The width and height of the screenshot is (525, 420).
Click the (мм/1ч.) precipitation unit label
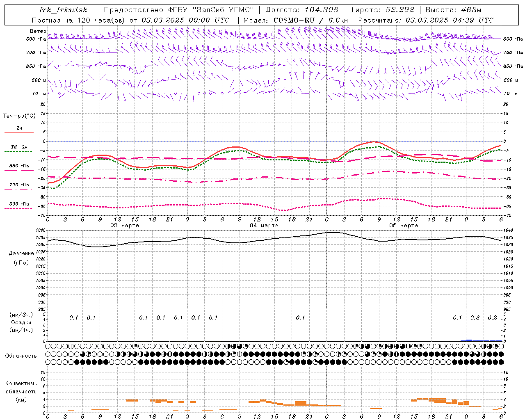tap(21, 330)
